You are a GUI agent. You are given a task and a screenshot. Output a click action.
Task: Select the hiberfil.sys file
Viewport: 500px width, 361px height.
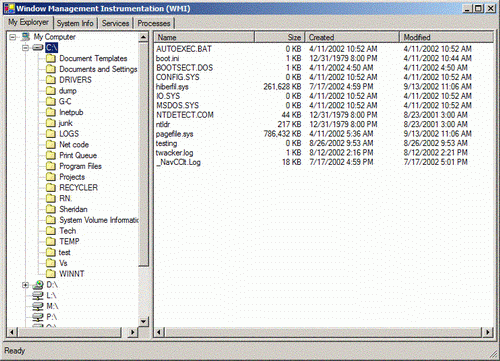(172, 87)
